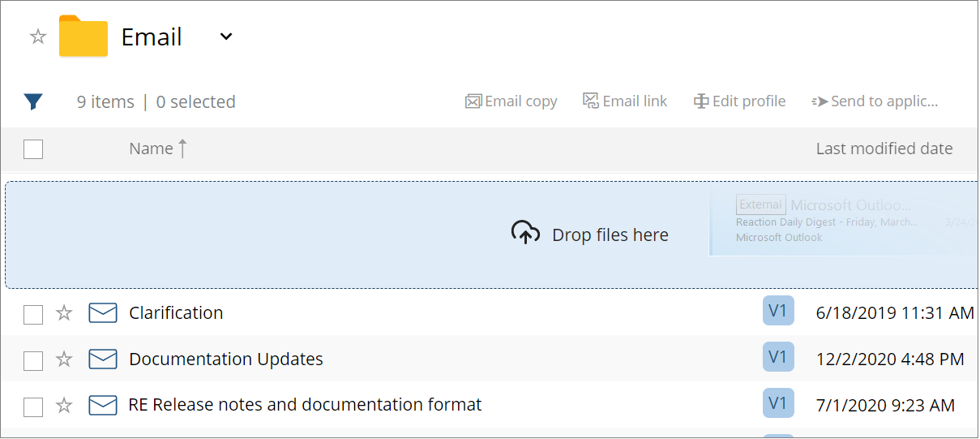Expand the Email folder dropdown chevron

pyautogui.click(x=226, y=37)
